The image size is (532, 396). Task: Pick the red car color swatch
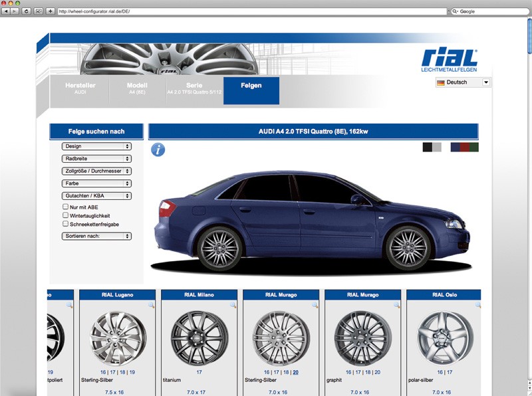(x=464, y=147)
